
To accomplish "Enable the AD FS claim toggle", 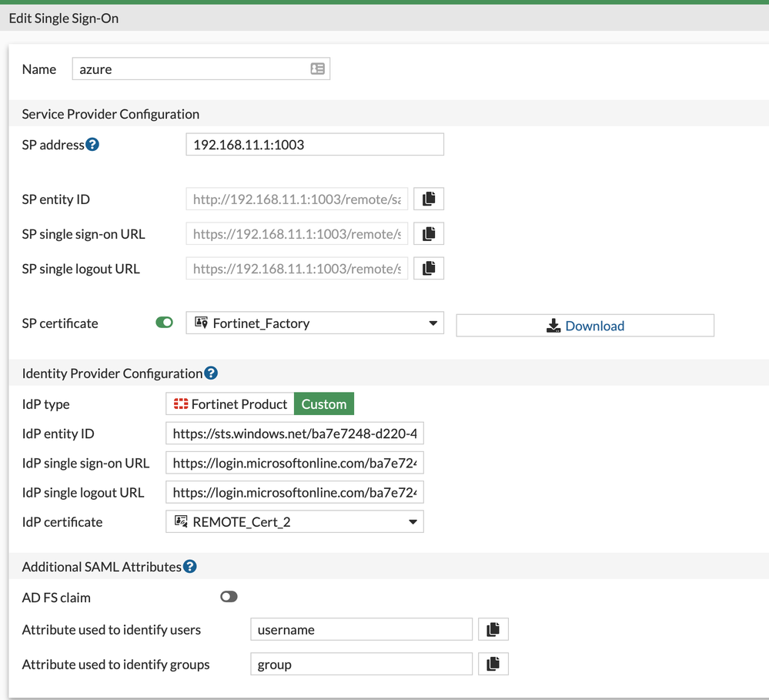I will (229, 597).
